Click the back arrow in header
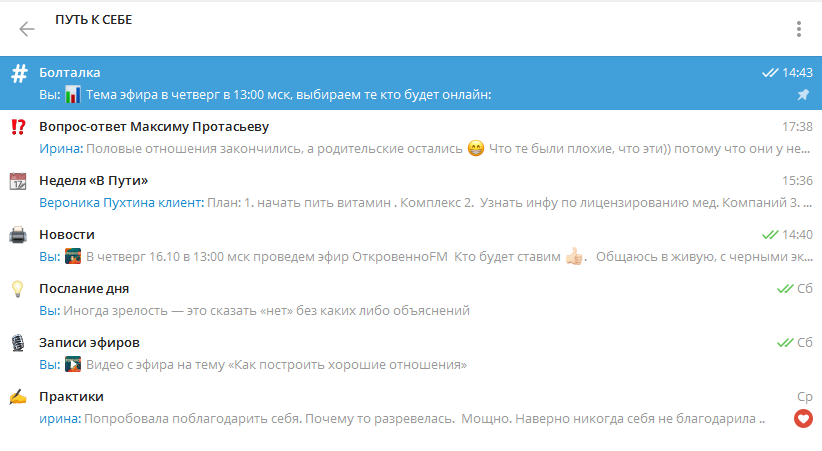The width and height of the screenshot is (822, 451). 27,28
